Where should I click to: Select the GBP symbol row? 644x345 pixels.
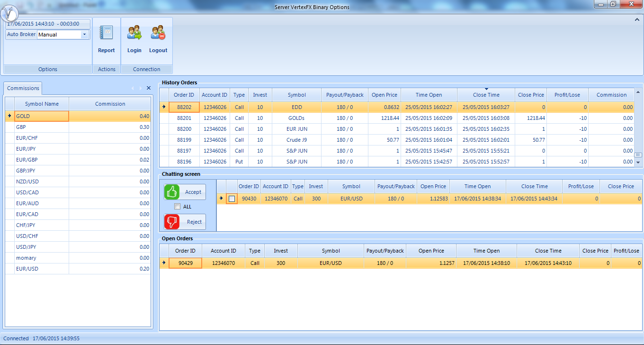(78, 127)
